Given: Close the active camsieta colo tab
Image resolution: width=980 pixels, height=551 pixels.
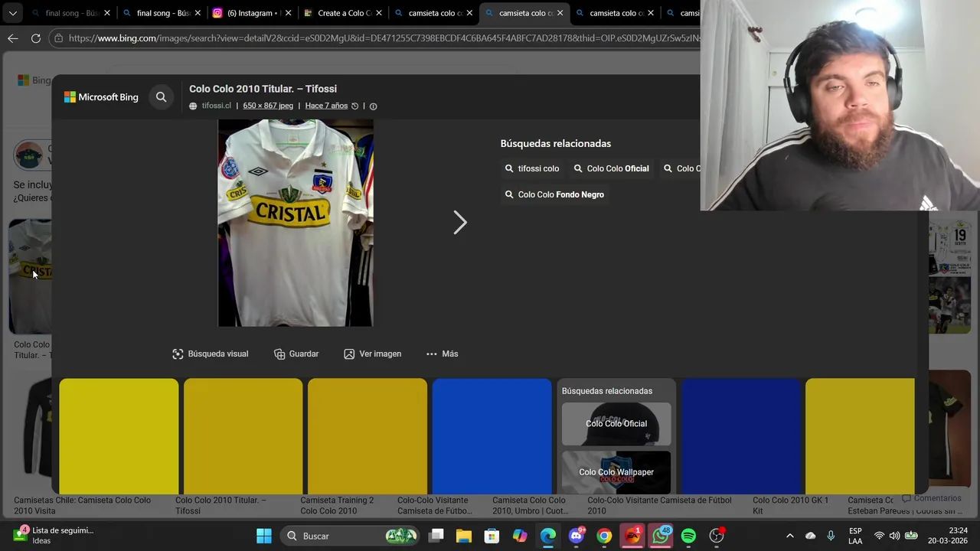Looking at the screenshot, I should (560, 13).
